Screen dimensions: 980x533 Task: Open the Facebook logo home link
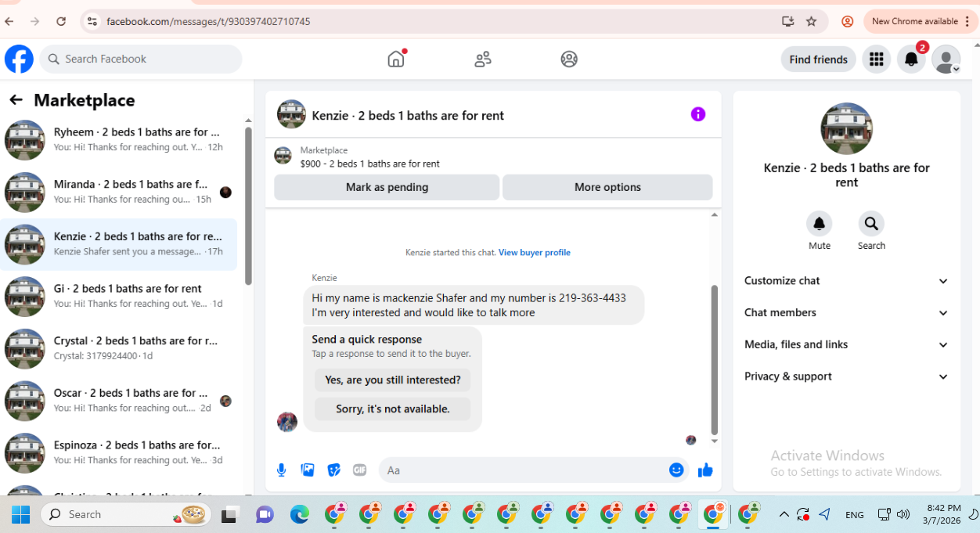point(19,59)
